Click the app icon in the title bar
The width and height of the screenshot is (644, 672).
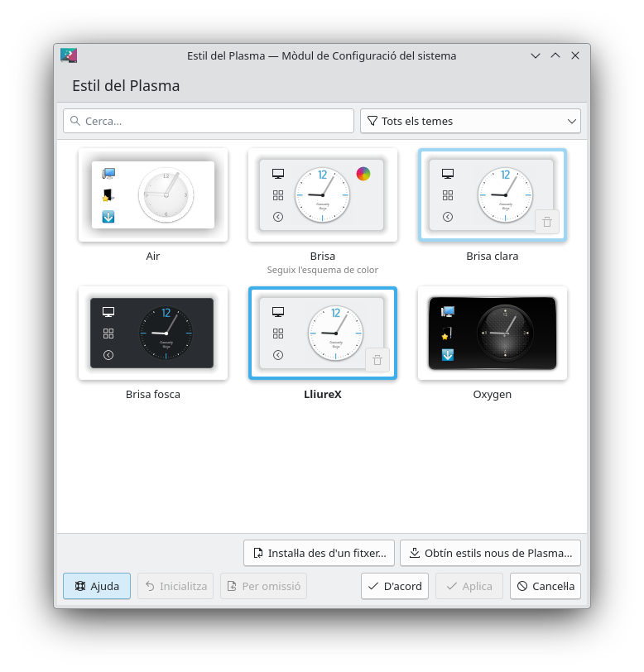(x=69, y=55)
